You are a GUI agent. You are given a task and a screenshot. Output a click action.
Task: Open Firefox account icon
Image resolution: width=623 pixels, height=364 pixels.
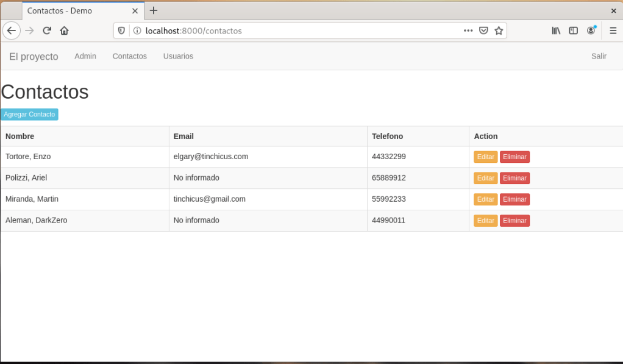tap(591, 30)
